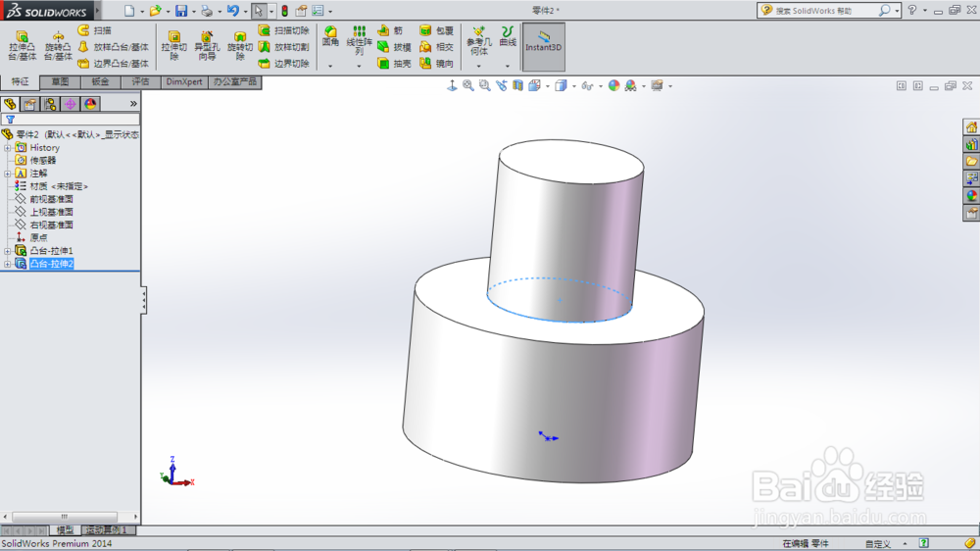Expand the History tree node
This screenshot has height=551, width=980.
[x=8, y=148]
